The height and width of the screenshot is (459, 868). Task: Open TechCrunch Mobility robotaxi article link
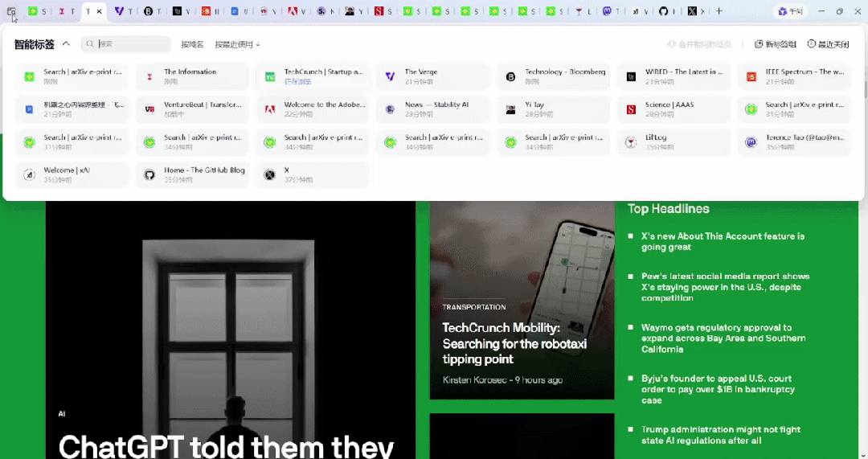[514, 343]
